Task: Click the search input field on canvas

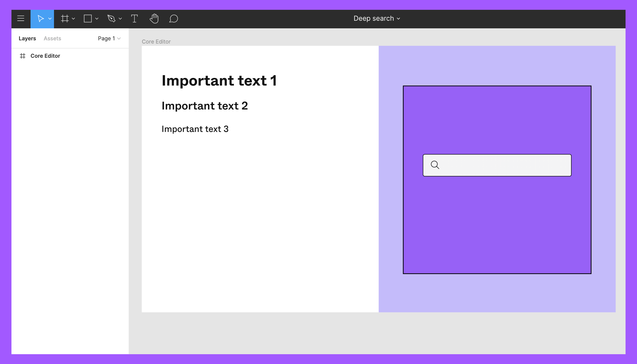Action: pos(504,165)
